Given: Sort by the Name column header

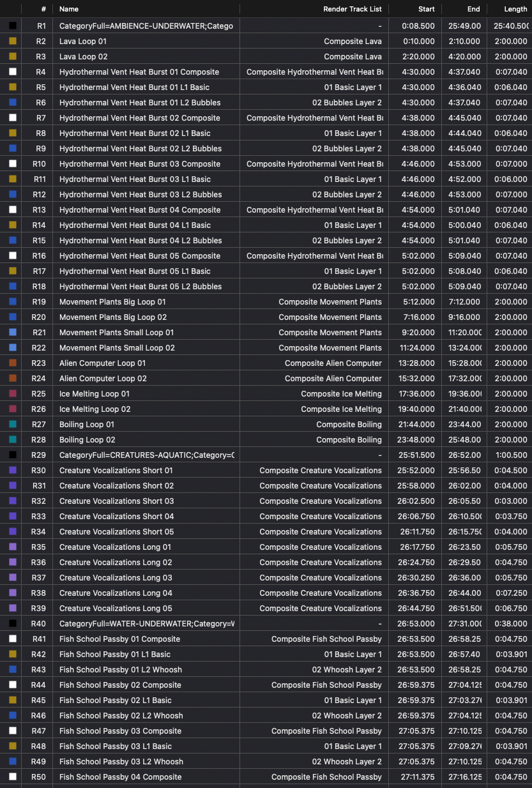Looking at the screenshot, I should coord(69,9).
